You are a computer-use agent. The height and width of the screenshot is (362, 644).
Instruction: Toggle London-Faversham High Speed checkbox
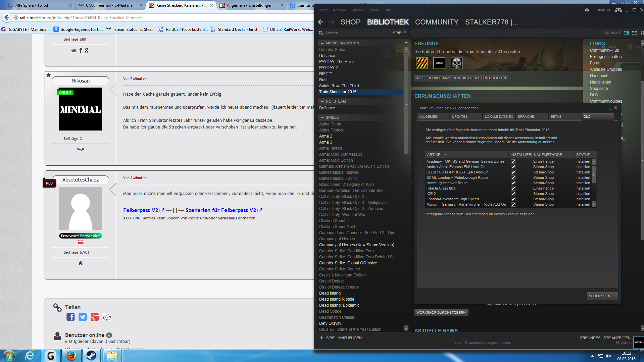pyautogui.click(x=513, y=199)
